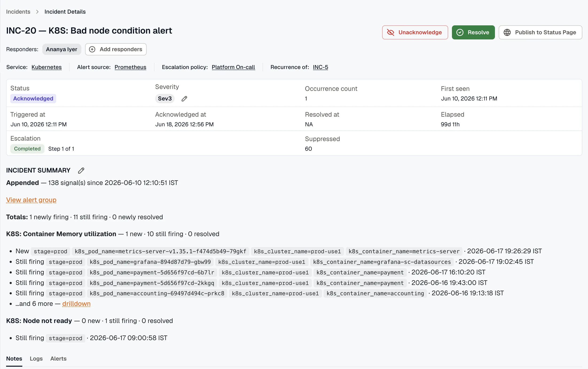Click the grafana-894d87d79-gbw99 pod label

coord(150,262)
